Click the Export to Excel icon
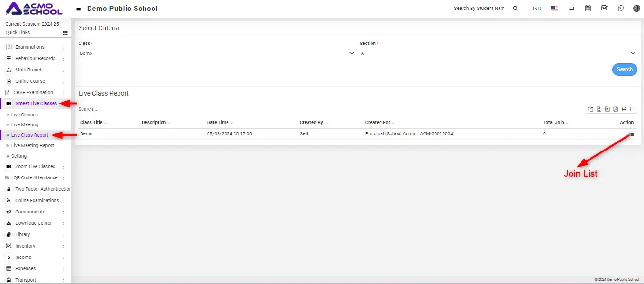The image size is (644, 284). tap(599, 109)
